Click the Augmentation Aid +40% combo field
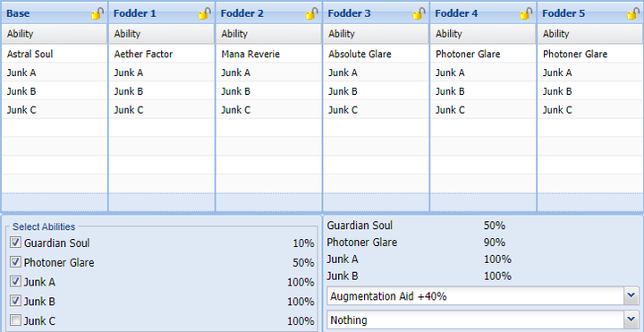644x332 pixels. (476, 296)
